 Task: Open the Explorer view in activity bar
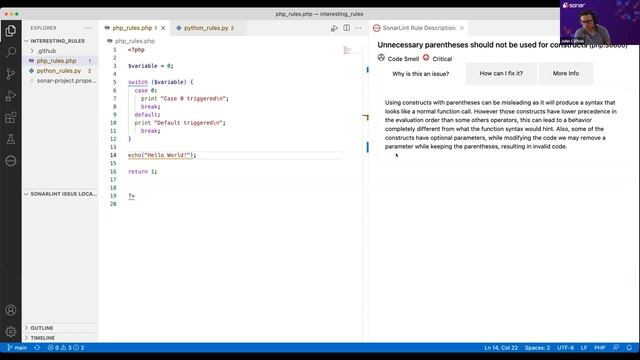pyautogui.click(x=11, y=31)
